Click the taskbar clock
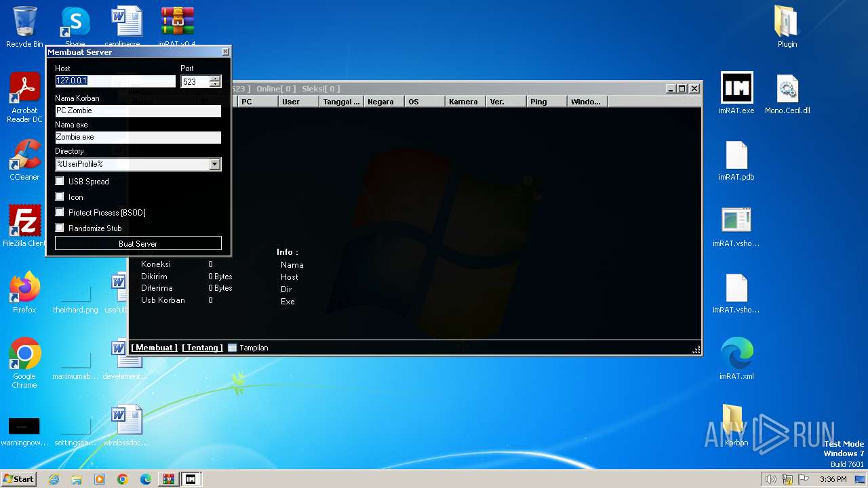Image resolution: width=868 pixels, height=488 pixels. coord(833,479)
